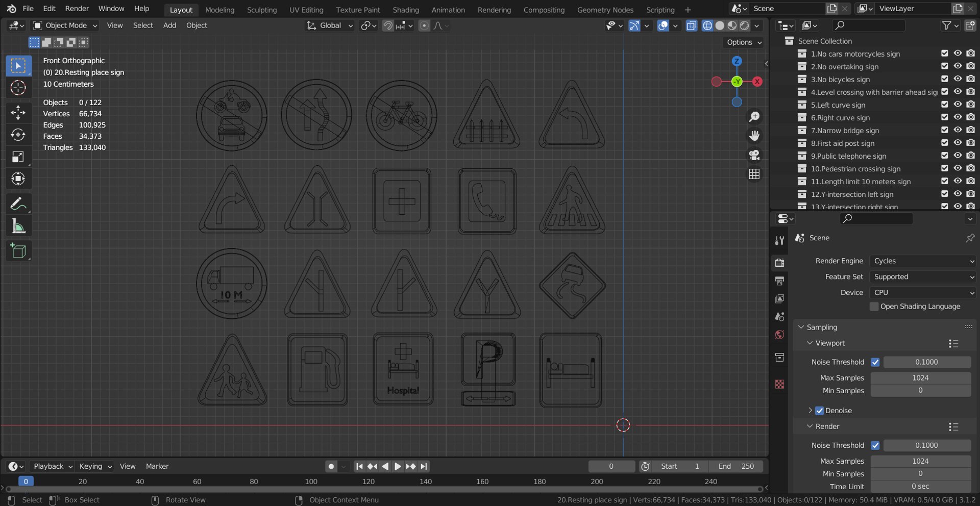Open the Playback popover
The height and width of the screenshot is (506, 980).
tap(53, 466)
